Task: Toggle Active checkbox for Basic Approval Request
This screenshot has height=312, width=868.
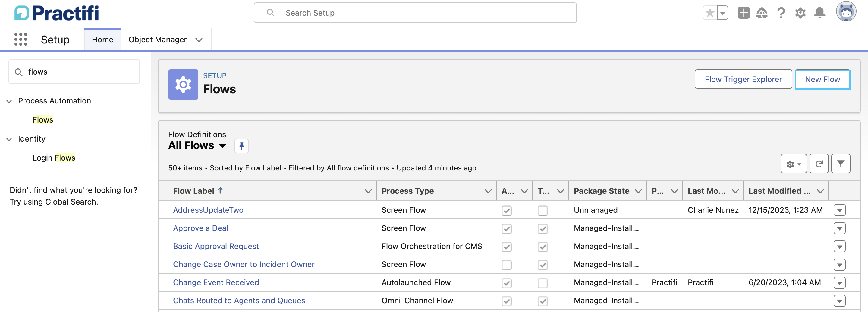Action: coord(506,247)
